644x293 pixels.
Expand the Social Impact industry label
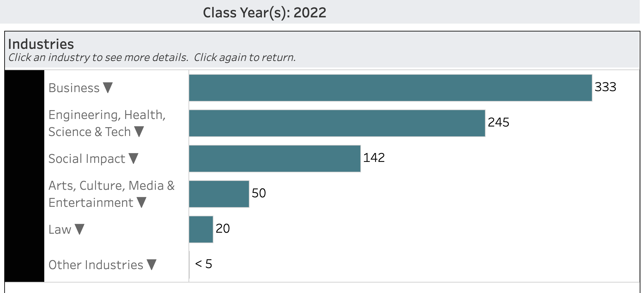87,159
